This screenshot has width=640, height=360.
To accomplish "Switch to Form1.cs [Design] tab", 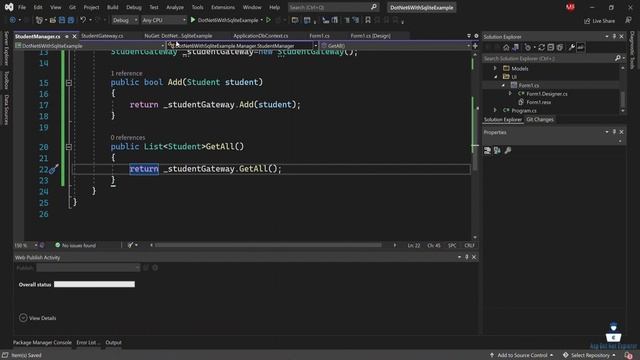I will [x=371, y=36].
